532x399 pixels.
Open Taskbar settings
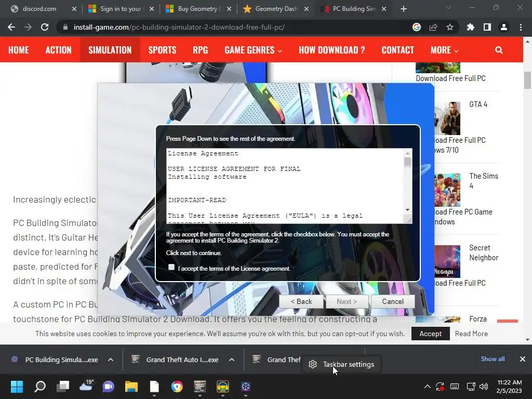pos(341,364)
